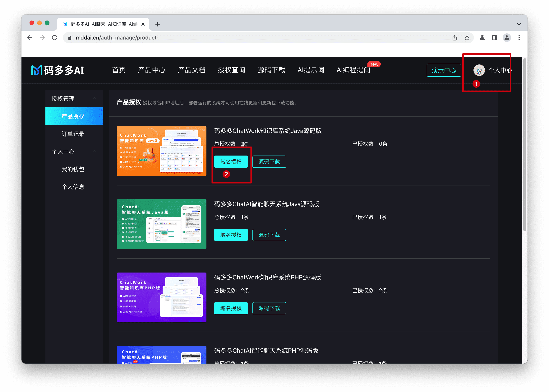Viewport: 549px width, 392px height.
Task: Click title 码多多ChatWork知识库系统PHP源码版
Action: click(268, 277)
